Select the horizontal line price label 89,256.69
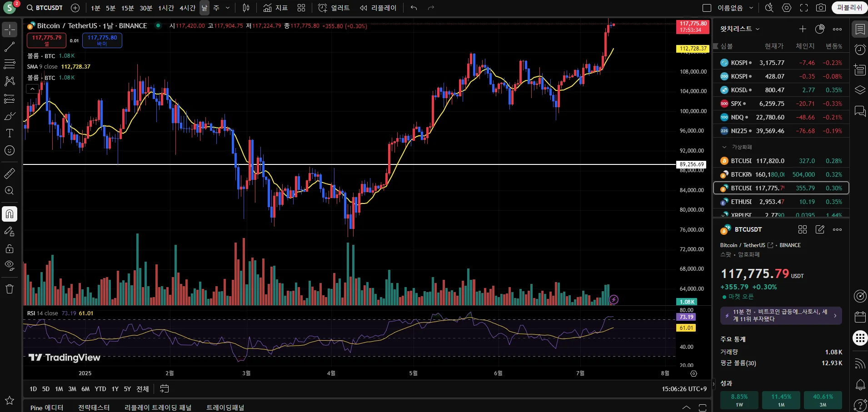This screenshot has width=868, height=412. [x=692, y=164]
